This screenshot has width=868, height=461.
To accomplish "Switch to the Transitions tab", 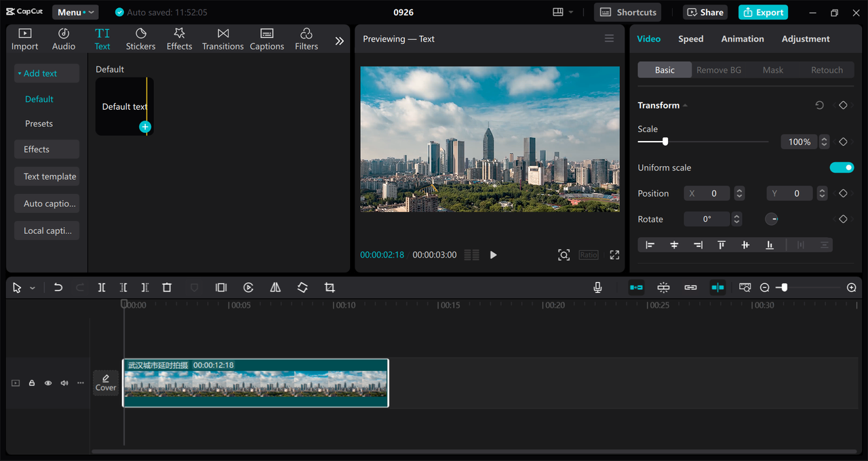I will click(x=222, y=39).
